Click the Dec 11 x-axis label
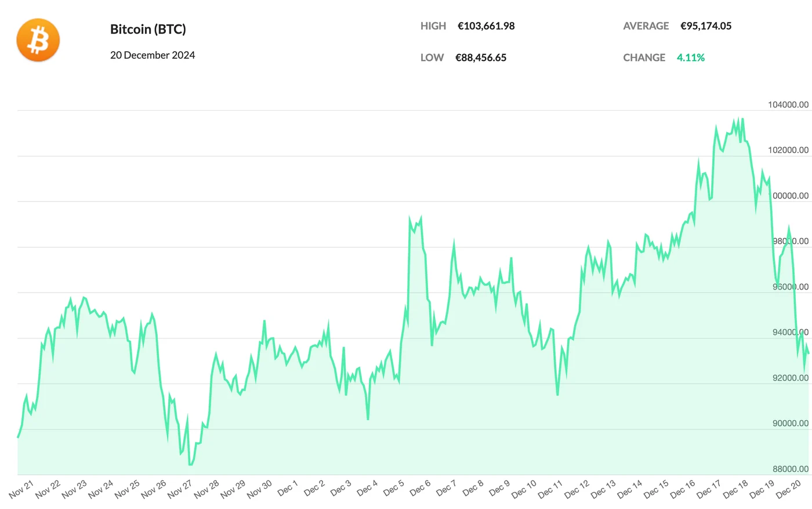Image resolution: width=812 pixels, height=509 pixels. click(550, 489)
